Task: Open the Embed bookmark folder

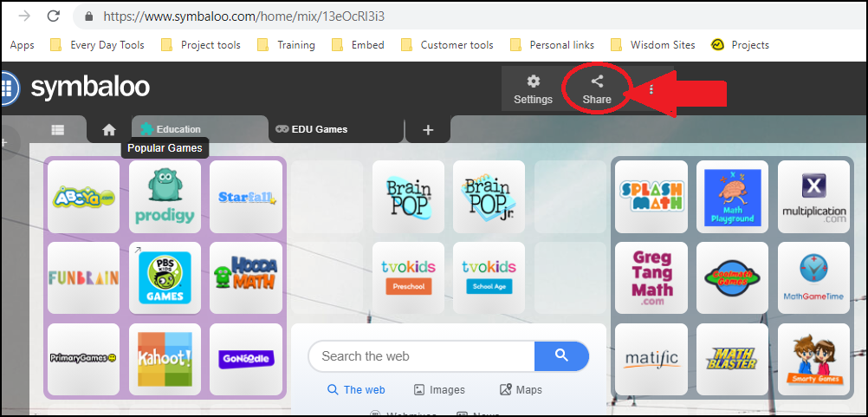Action: pos(358,45)
